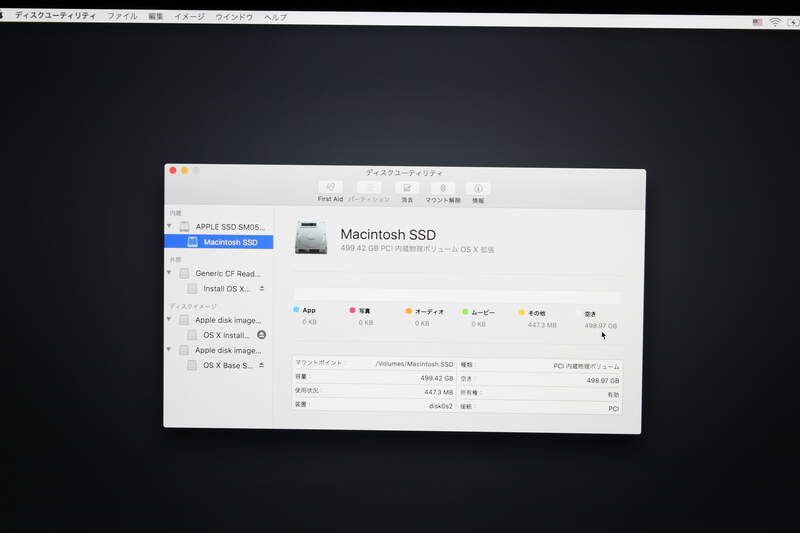Collapse the Generic CF Reader disclosure triangle

click(x=171, y=273)
